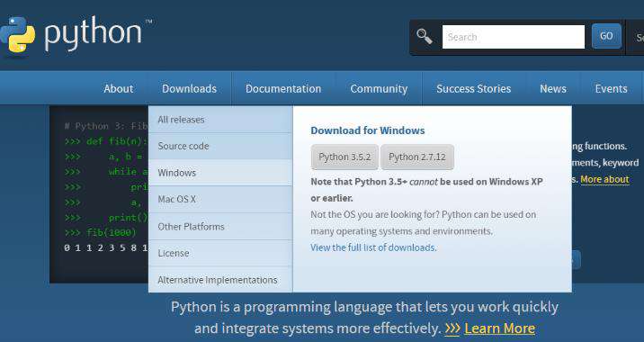
Task: Click the More about link
Action: click(x=604, y=180)
